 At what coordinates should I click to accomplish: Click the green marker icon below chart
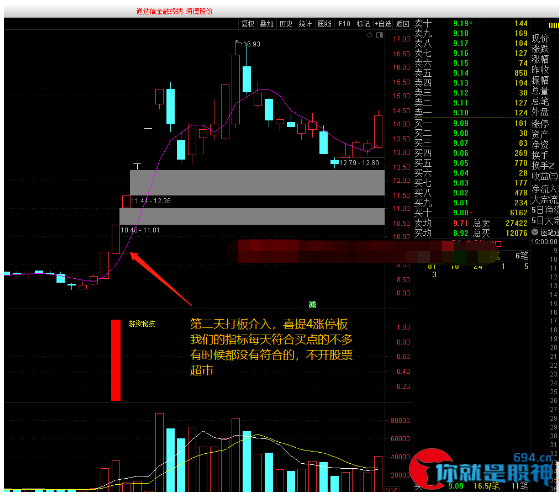point(312,304)
